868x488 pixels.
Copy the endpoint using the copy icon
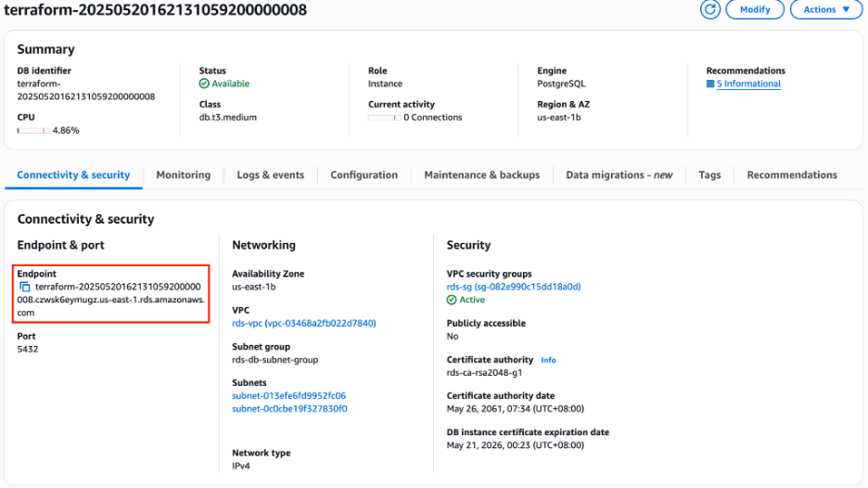coord(25,287)
